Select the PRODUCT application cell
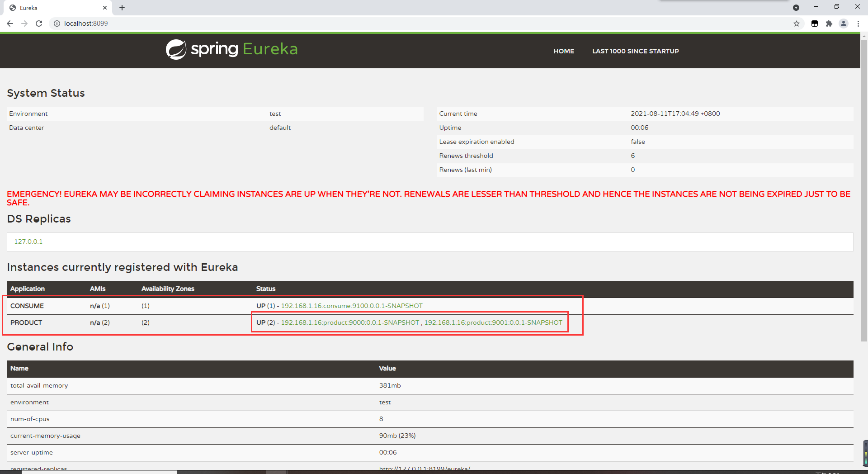This screenshot has height=474, width=868. tap(26, 322)
